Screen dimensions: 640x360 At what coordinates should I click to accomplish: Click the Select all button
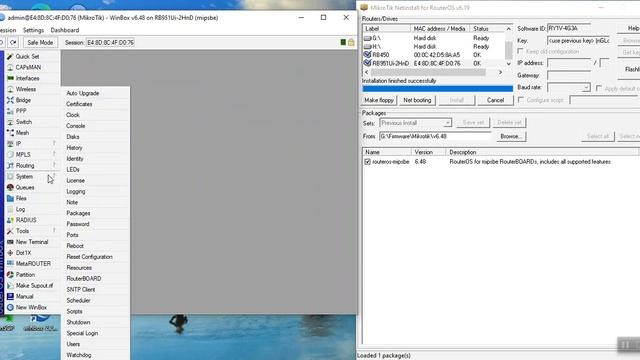click(598, 136)
